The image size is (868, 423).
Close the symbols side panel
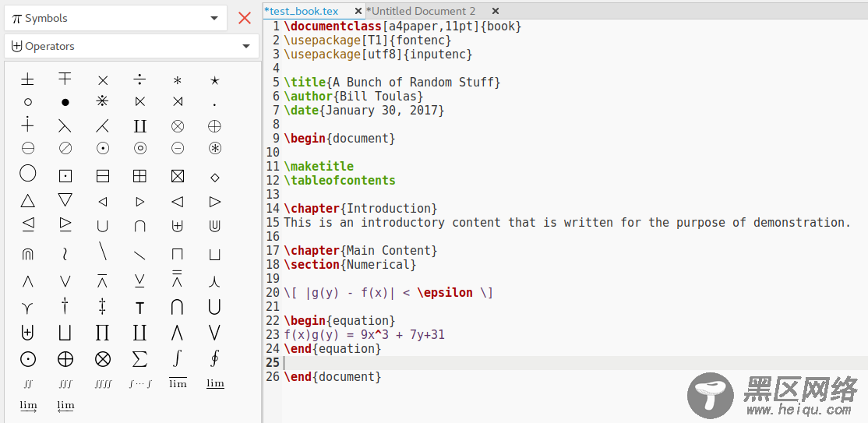(245, 18)
